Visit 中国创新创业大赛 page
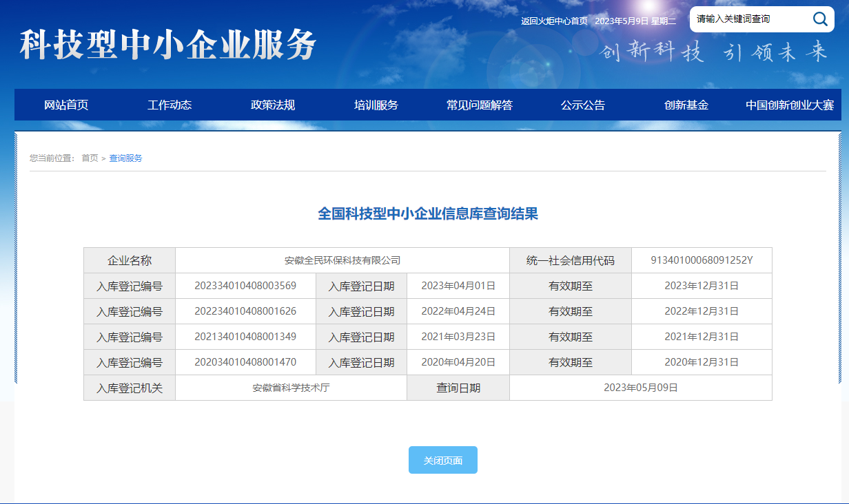The width and height of the screenshot is (849, 504). point(790,105)
